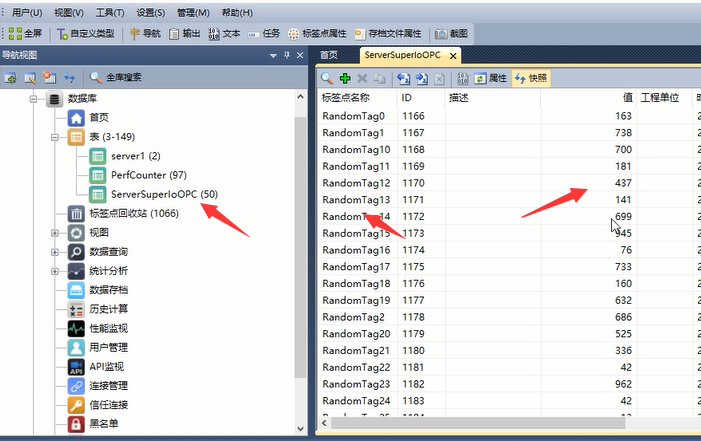The width and height of the screenshot is (701, 441).
Task: Click the green plus add tag icon
Action: click(x=345, y=78)
